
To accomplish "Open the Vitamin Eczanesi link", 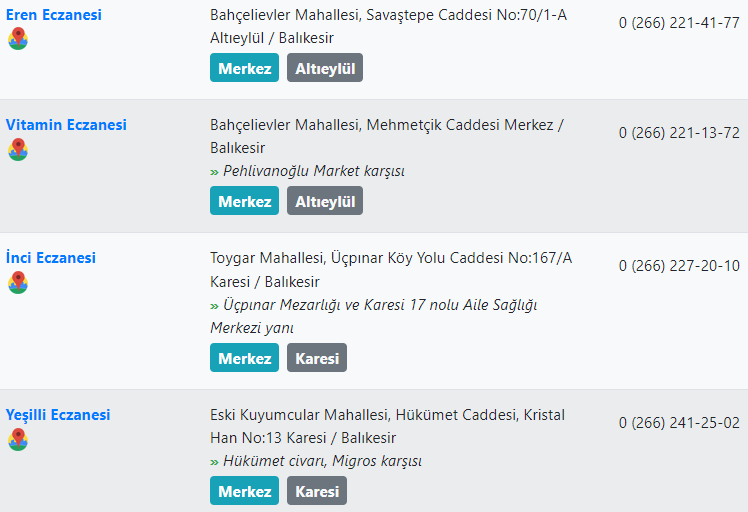I will click(x=66, y=125).
